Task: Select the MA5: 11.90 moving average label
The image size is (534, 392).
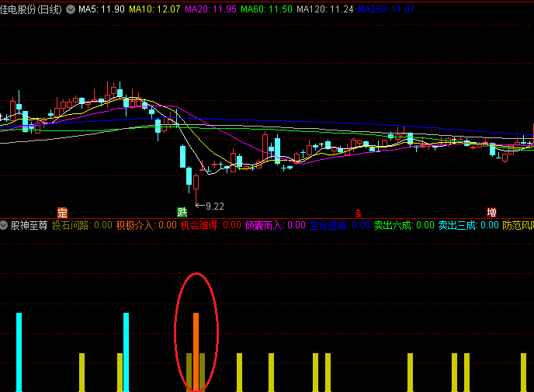Action: click(102, 9)
